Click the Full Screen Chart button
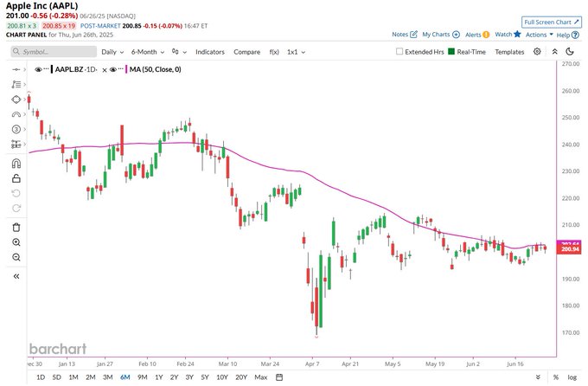 point(553,21)
